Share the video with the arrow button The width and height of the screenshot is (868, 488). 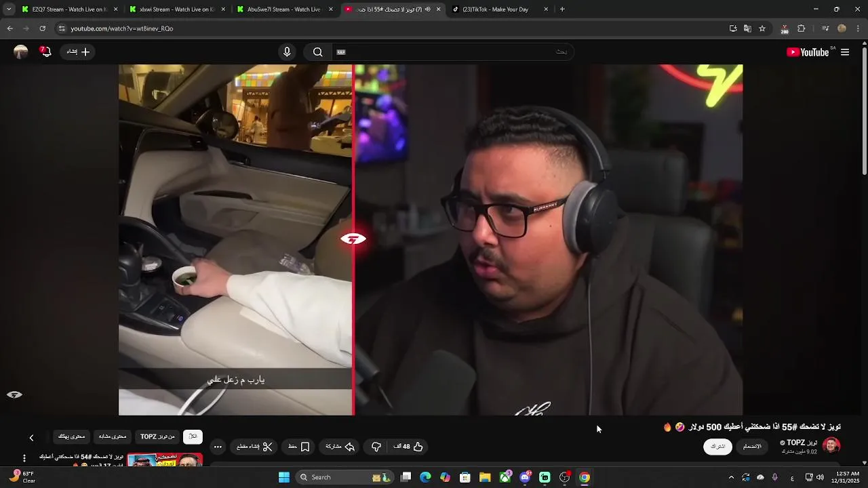pos(340,447)
